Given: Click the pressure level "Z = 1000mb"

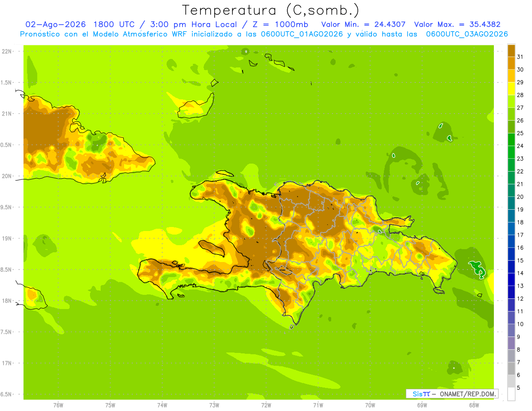Looking at the screenshot, I should [280, 24].
